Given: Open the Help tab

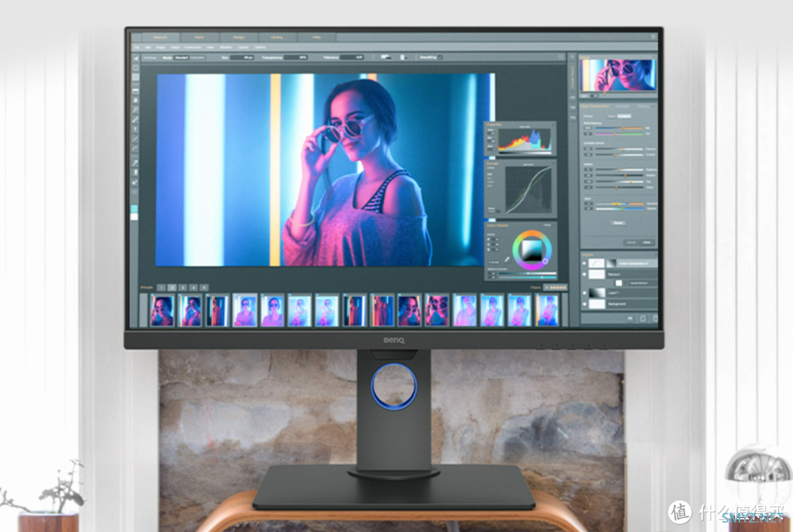Looking at the screenshot, I should point(316,37).
